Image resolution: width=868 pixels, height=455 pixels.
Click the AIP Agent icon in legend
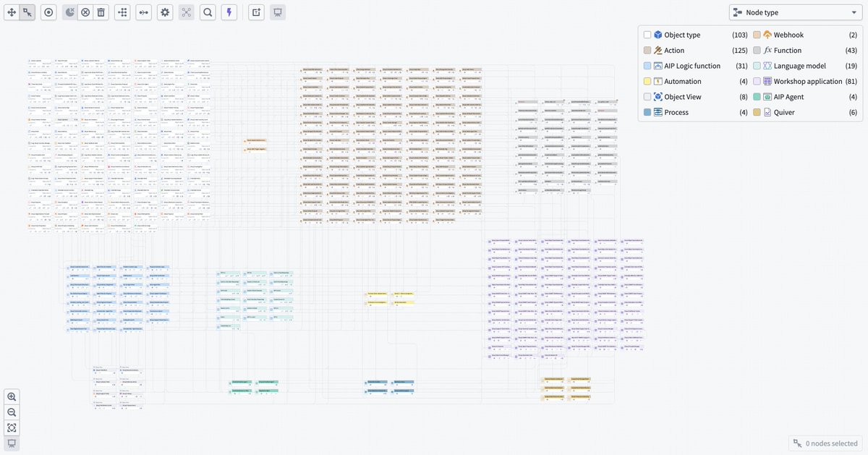click(x=767, y=97)
